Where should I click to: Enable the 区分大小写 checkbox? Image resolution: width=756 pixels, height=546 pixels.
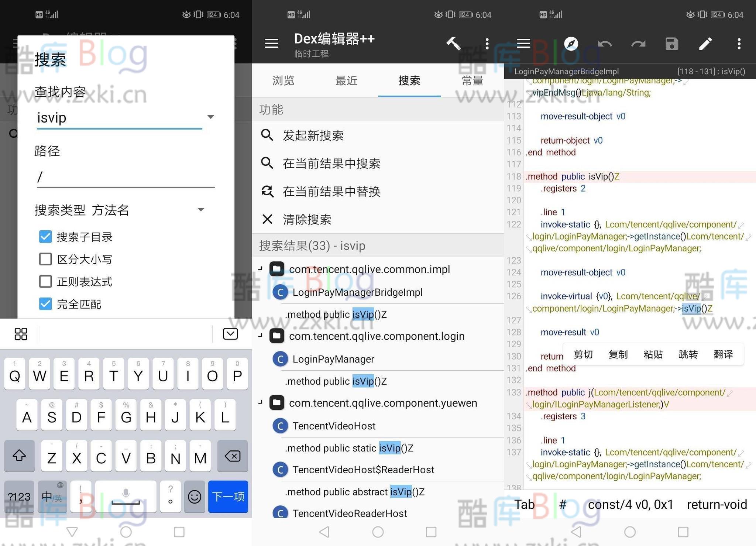45,259
